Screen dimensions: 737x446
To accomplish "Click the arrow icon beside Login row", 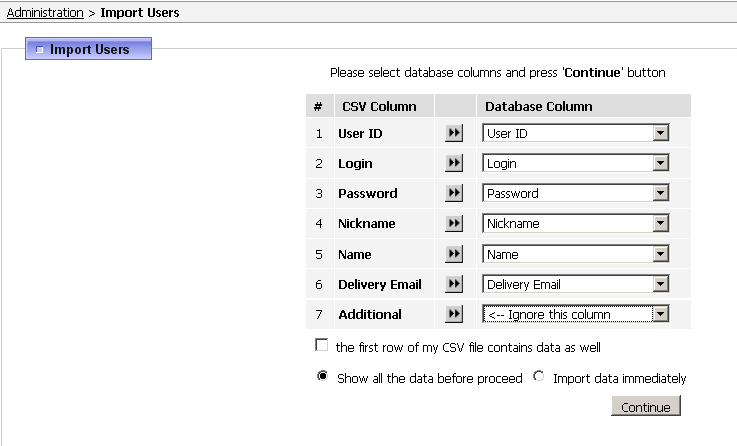I will coord(454,163).
